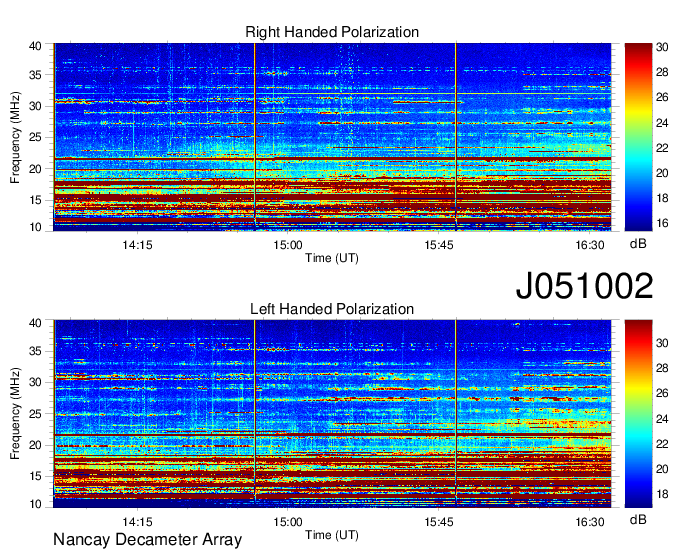Click the 'Frequency (MHz)' label of top plot
The width and height of the screenshot is (680, 552).
[15, 137]
